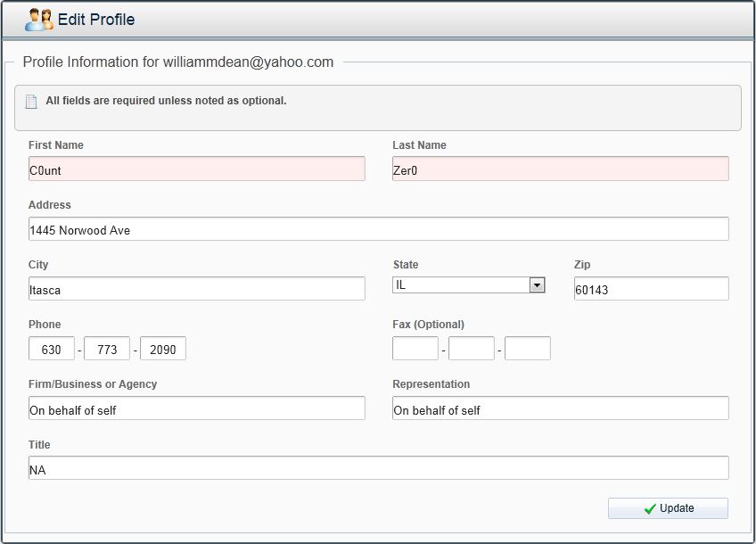Image resolution: width=756 pixels, height=544 pixels.
Task: Click the Edit Profile users icon
Action: click(x=39, y=20)
